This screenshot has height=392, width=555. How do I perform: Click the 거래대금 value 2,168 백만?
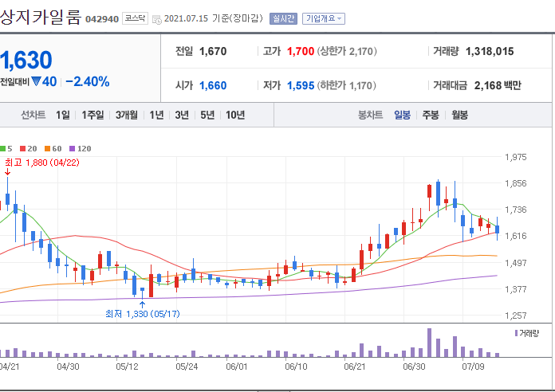tap(498, 85)
